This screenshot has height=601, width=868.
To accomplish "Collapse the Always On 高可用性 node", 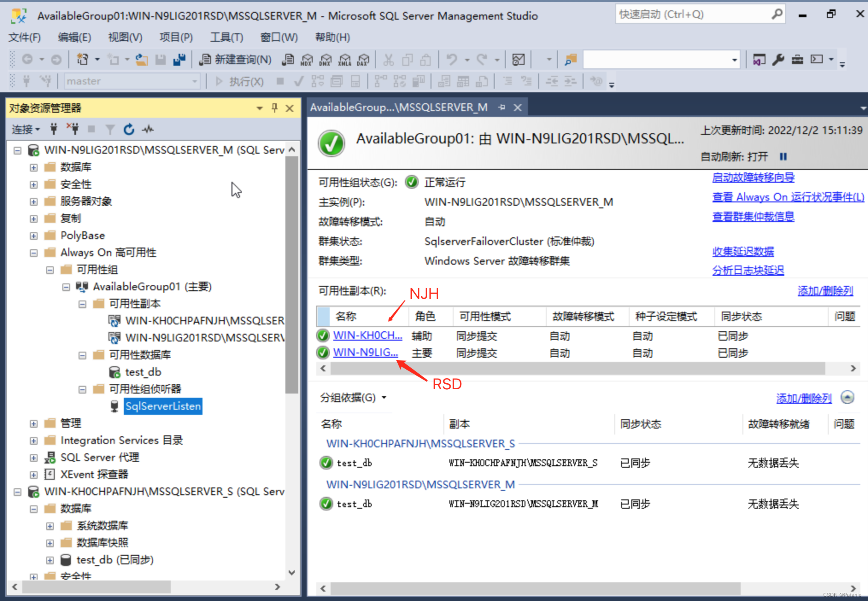I will click(33, 253).
